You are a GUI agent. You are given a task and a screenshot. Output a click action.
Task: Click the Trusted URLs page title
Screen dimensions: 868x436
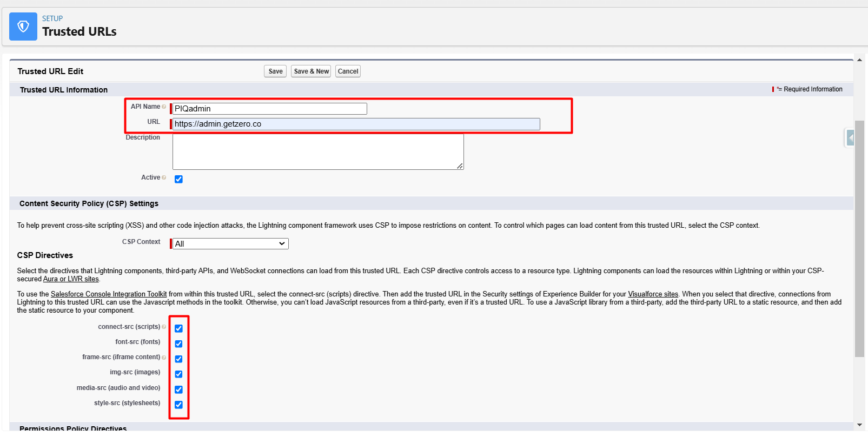79,31
